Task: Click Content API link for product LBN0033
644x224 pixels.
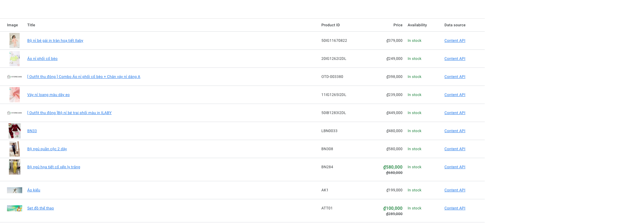Action: click(455, 131)
